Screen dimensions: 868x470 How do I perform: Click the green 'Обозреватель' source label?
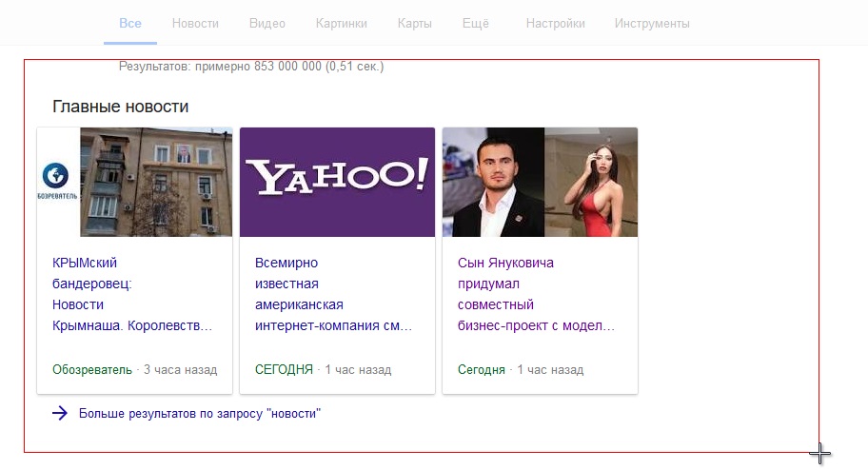click(92, 369)
